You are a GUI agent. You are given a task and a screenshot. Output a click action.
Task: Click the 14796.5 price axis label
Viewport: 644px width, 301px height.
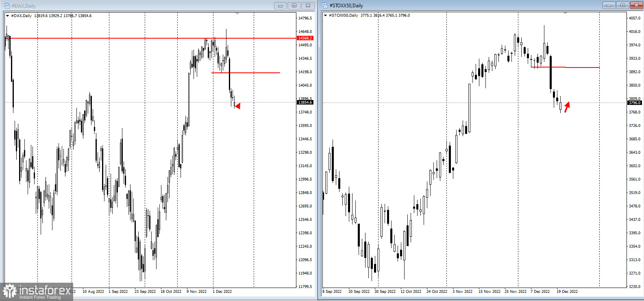click(305, 18)
